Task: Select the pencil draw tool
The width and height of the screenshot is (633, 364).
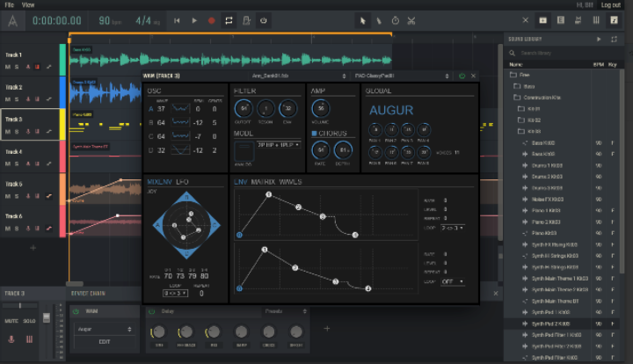Action: (379, 20)
